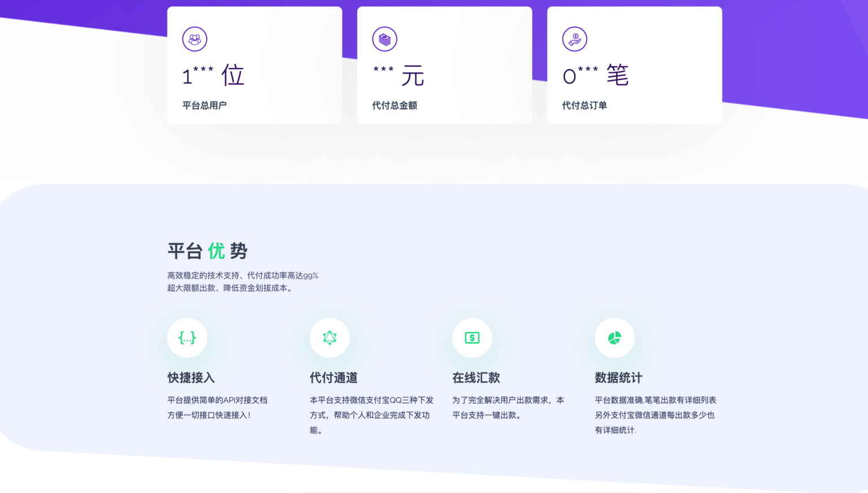
Task: Click the description starting 本平台支持微信支付宝QQ
Action: [372, 415]
